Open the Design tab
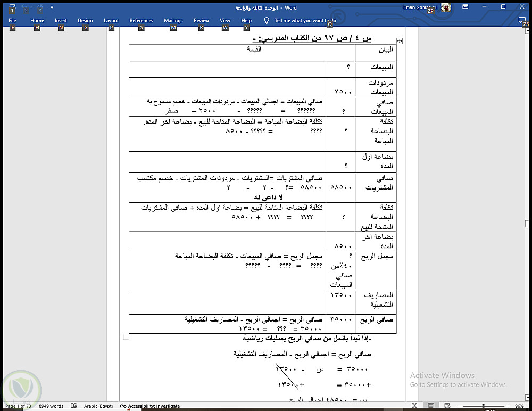The image size is (532, 411). tap(85, 21)
